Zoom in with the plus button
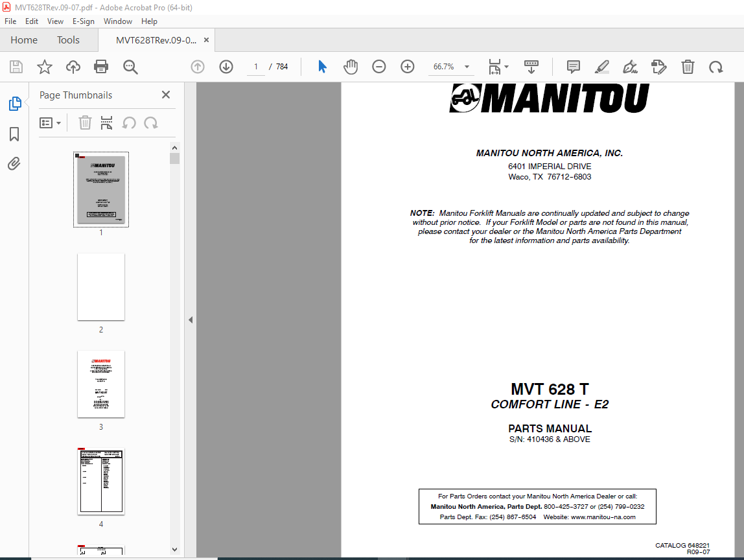This screenshot has width=744, height=560. pos(407,67)
